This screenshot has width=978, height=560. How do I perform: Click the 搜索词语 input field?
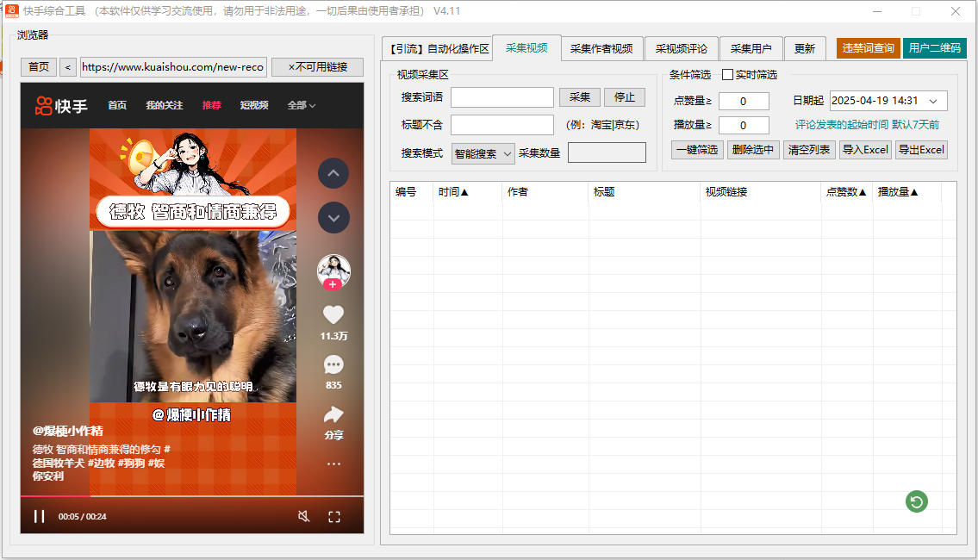(x=502, y=97)
